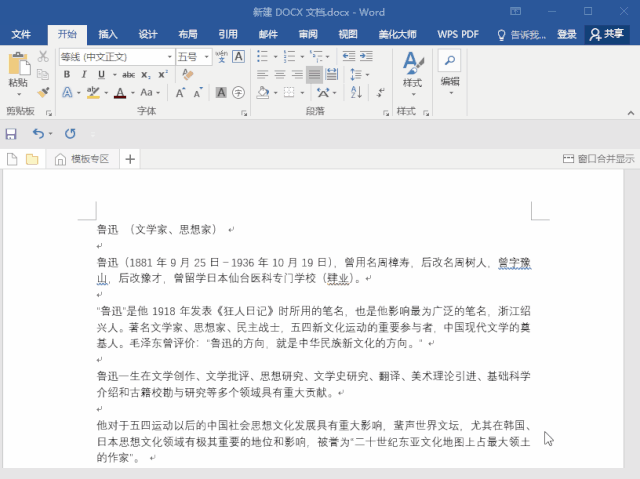Toggle ribbon display options icon
The width and height of the screenshot is (640, 479).
[x=516, y=11]
